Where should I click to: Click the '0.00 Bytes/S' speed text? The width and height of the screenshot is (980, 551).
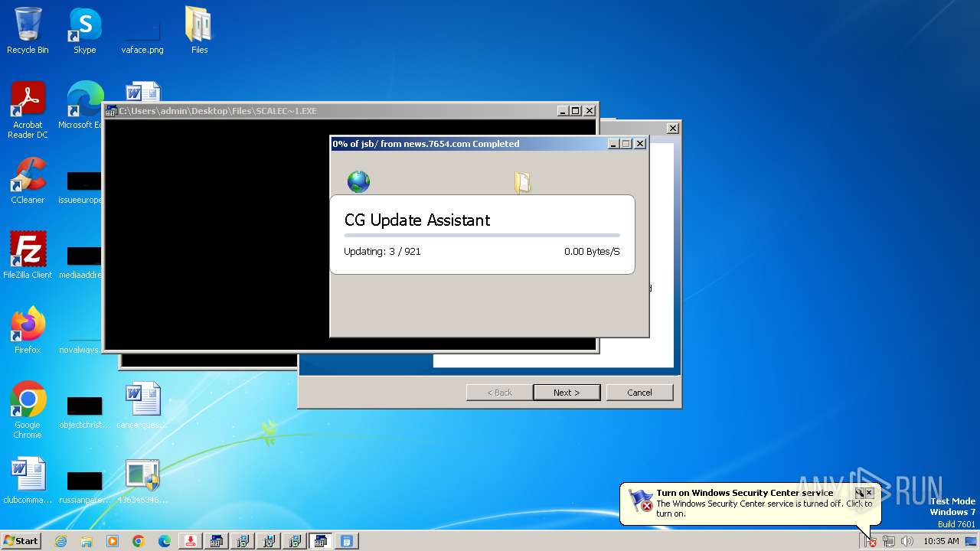coord(592,251)
